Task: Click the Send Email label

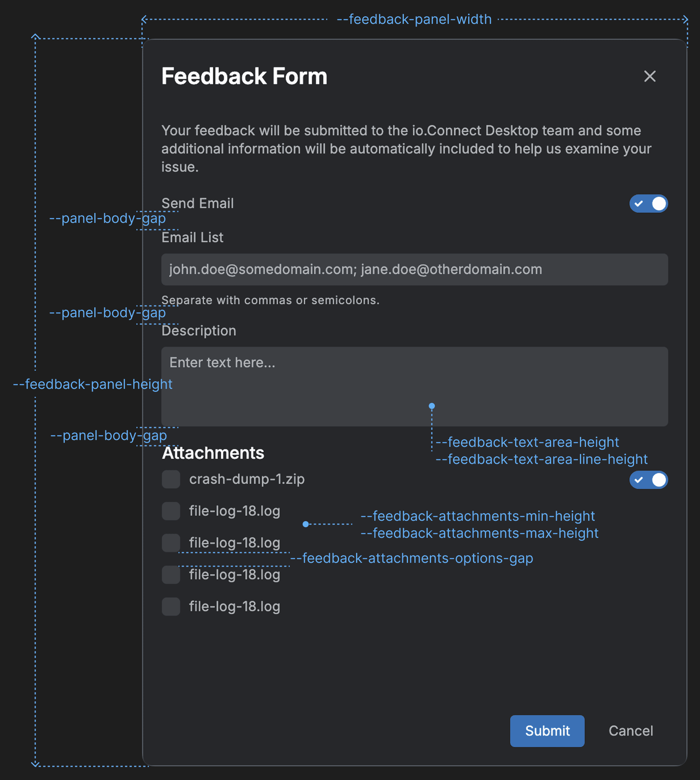Action: tap(198, 203)
